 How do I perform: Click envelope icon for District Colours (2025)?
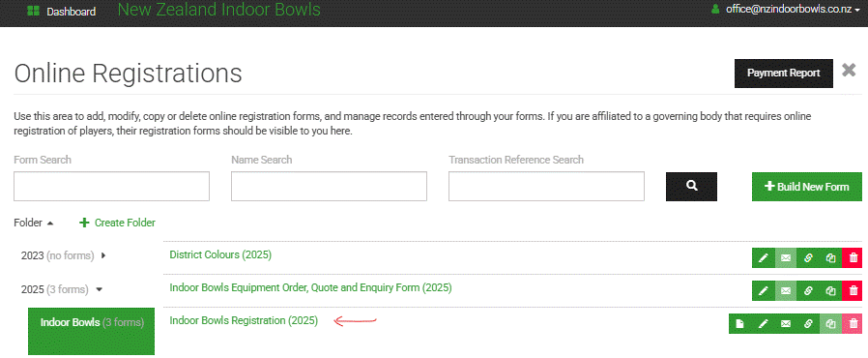[x=786, y=257]
